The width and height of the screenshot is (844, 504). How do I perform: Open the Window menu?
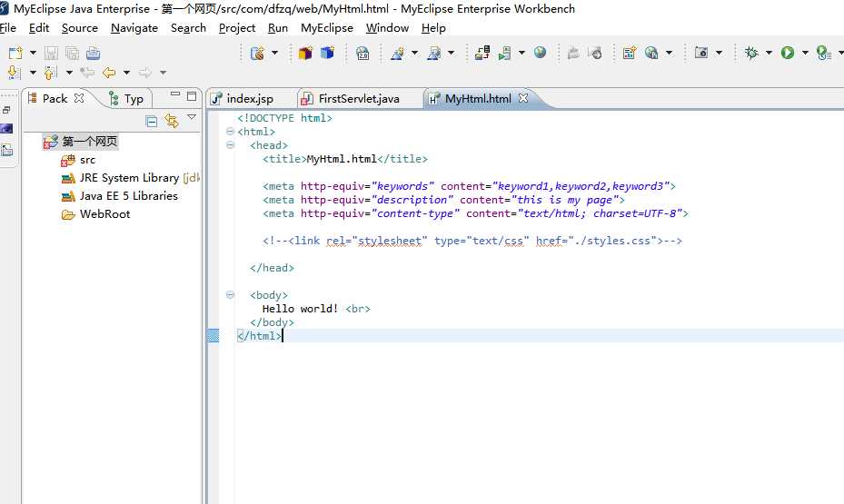tap(388, 28)
